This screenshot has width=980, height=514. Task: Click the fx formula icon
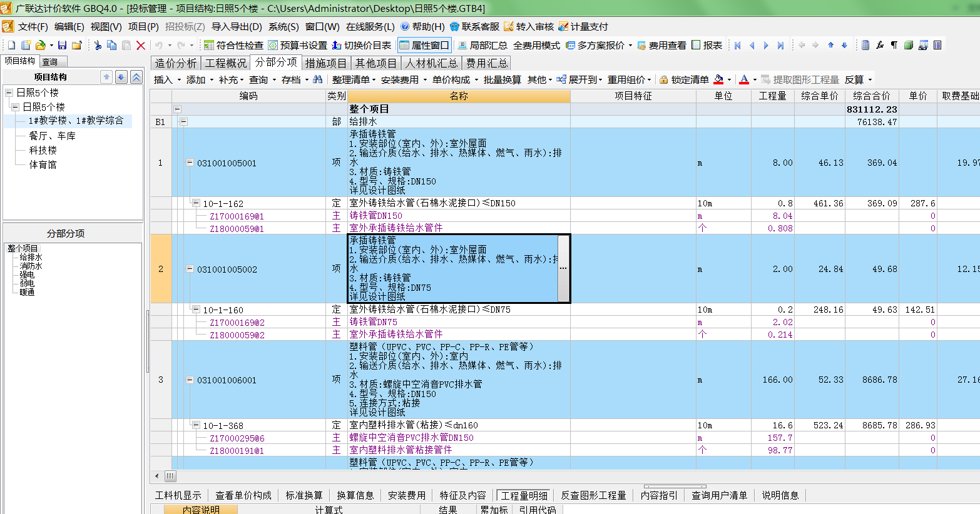(880, 45)
